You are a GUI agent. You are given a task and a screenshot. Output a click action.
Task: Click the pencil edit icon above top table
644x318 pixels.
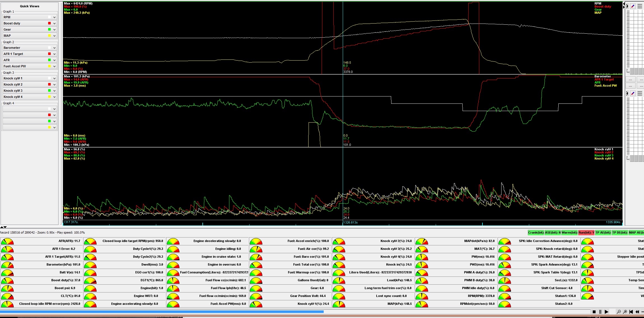point(633,6)
